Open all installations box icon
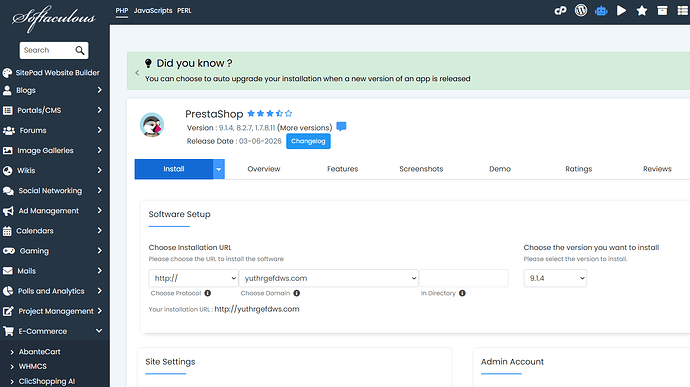Viewport: 690px width, 387px height. [x=662, y=11]
